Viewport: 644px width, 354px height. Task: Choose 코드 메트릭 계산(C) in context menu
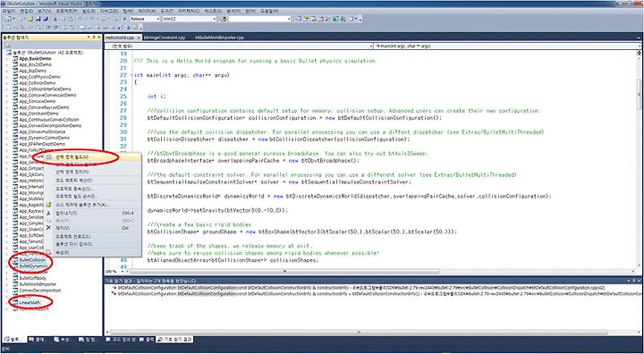[74, 181]
